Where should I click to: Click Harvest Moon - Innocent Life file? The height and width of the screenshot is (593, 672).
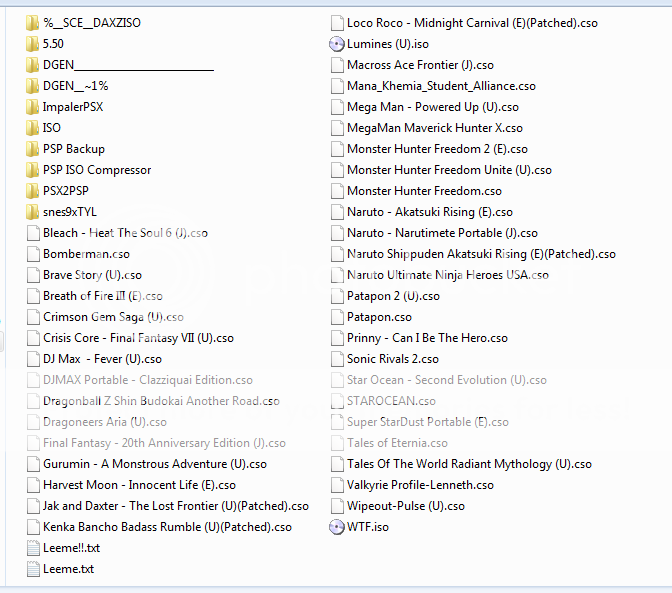tap(139, 485)
